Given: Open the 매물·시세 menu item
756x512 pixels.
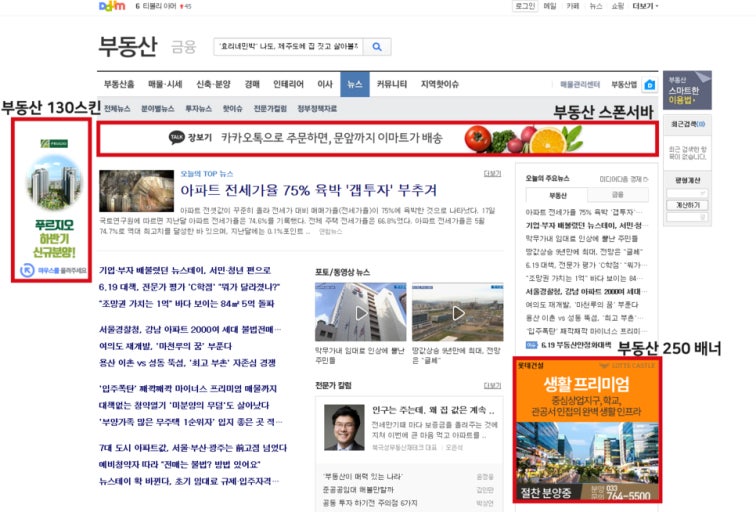Looking at the screenshot, I should point(165,85).
